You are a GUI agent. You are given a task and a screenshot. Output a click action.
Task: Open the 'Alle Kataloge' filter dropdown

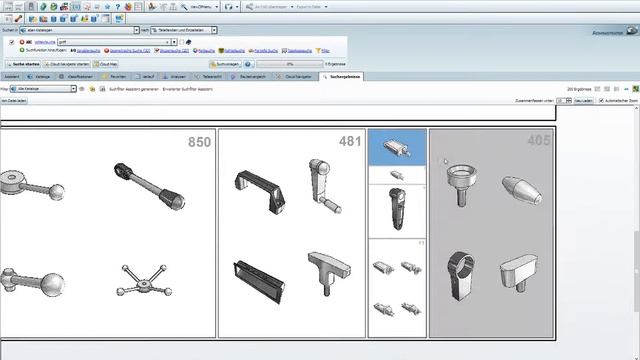coord(73,89)
